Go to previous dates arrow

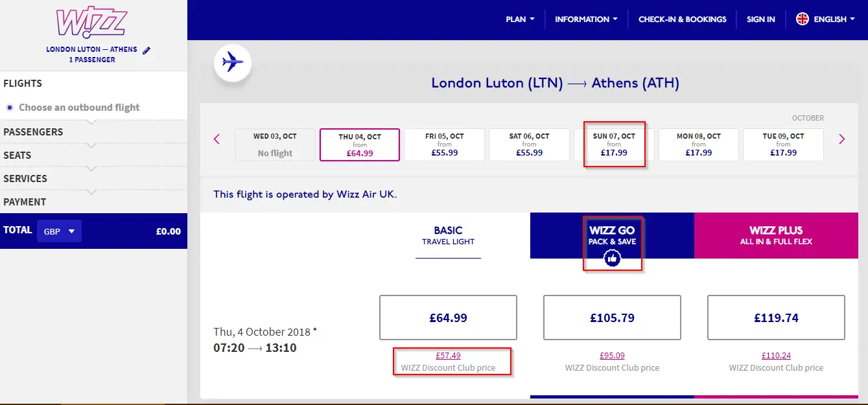click(217, 139)
